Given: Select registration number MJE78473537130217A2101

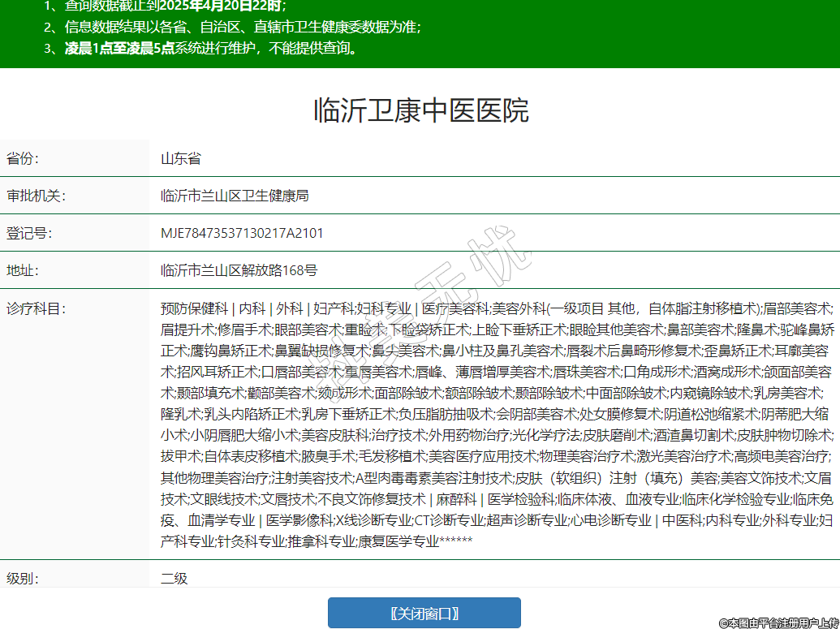Looking at the screenshot, I should [x=242, y=234].
